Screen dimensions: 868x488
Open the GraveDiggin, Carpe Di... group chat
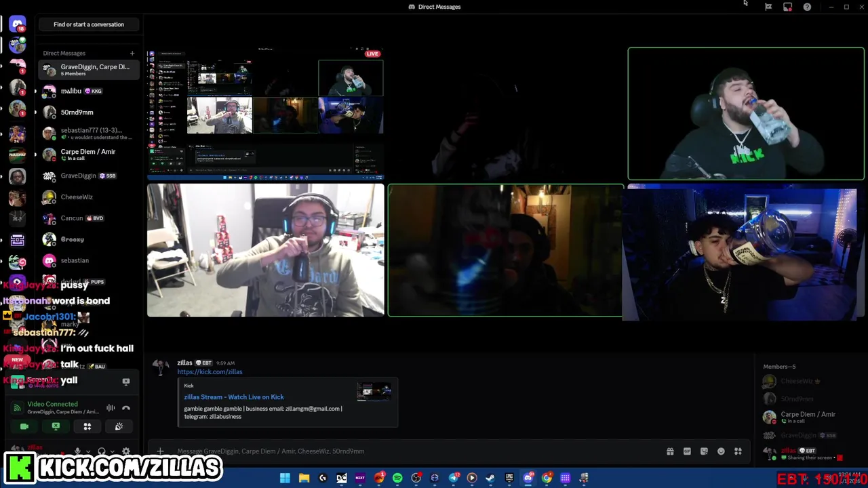(89, 70)
